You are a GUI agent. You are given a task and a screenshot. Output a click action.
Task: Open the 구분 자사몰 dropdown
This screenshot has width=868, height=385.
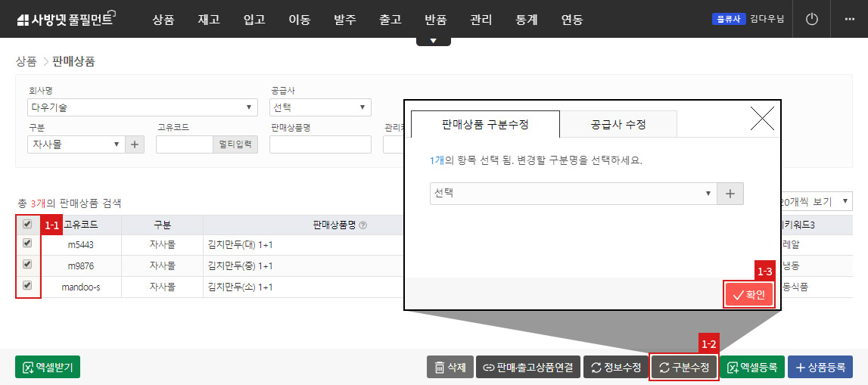click(x=76, y=145)
